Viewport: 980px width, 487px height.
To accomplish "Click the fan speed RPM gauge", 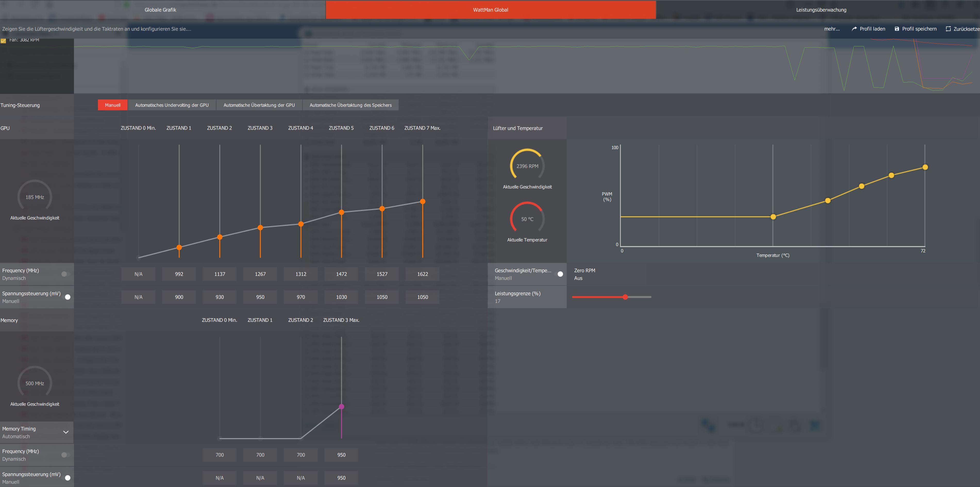I will [x=527, y=166].
